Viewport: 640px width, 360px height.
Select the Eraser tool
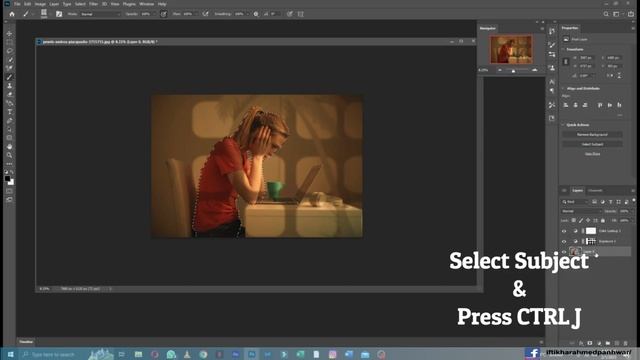[9, 95]
